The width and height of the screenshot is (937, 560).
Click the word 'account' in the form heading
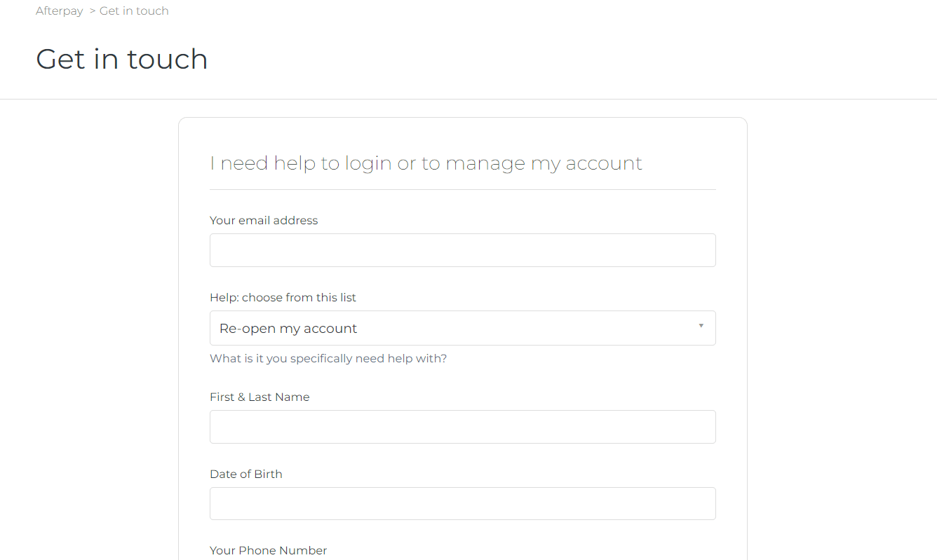(604, 163)
